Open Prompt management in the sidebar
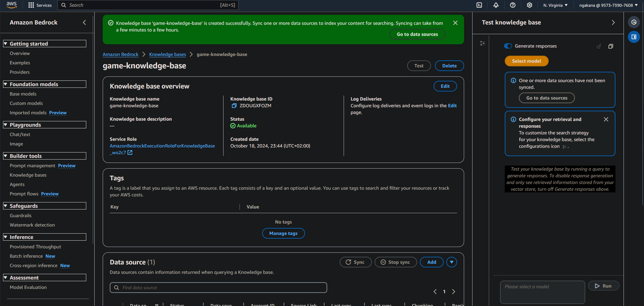 [x=33, y=166]
